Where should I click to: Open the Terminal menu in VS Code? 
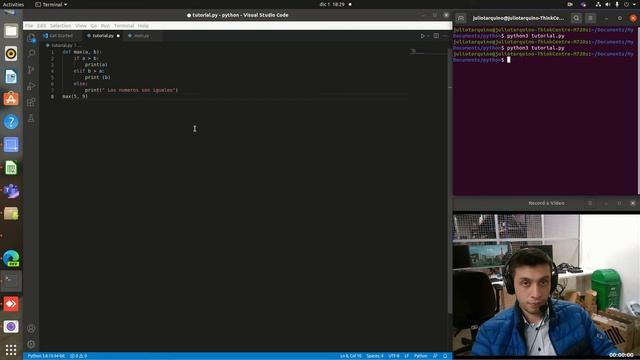(124, 26)
